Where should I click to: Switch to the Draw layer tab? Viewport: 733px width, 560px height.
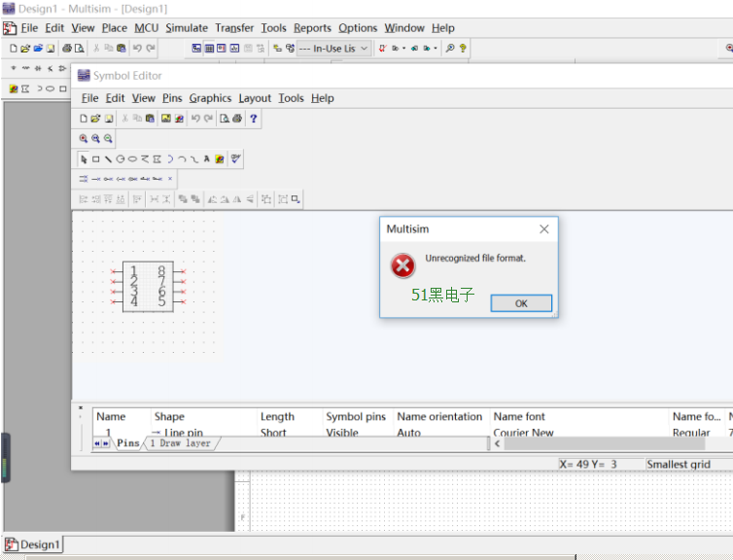[x=180, y=443]
